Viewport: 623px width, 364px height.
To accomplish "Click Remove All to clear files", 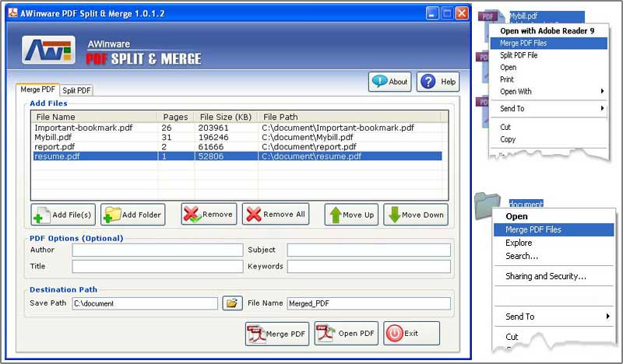I will tap(275, 215).
